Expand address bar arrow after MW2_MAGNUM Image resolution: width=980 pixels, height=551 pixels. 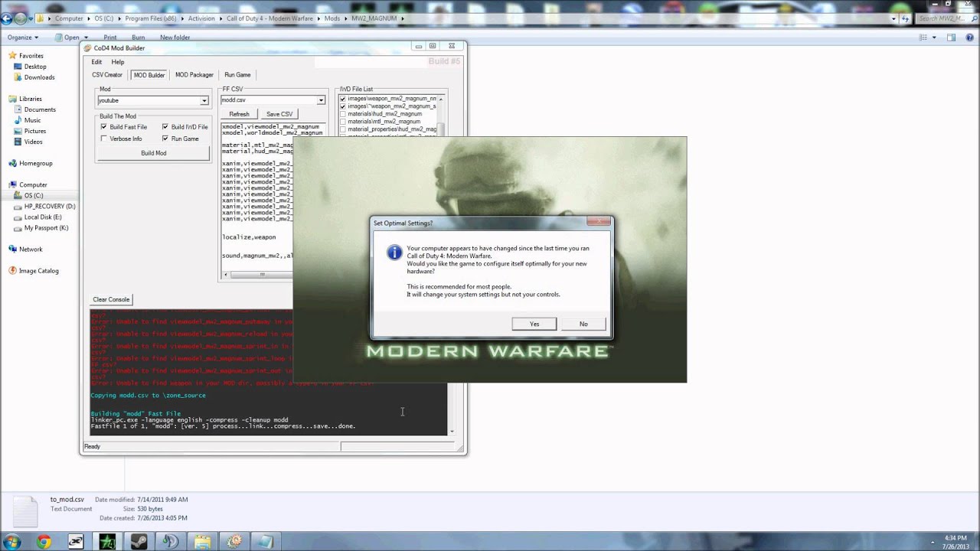click(x=403, y=18)
